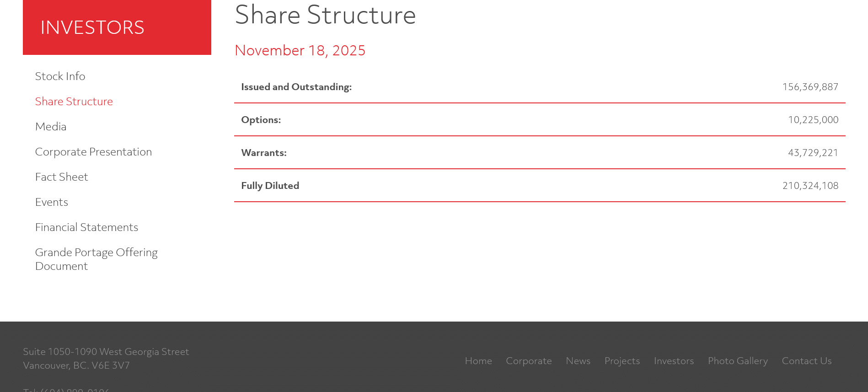Open the Stock Info sidebar link

(x=60, y=76)
